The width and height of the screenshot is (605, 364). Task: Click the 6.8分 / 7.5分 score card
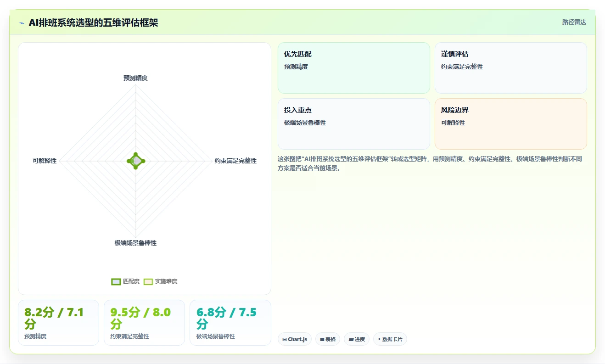coord(230,323)
